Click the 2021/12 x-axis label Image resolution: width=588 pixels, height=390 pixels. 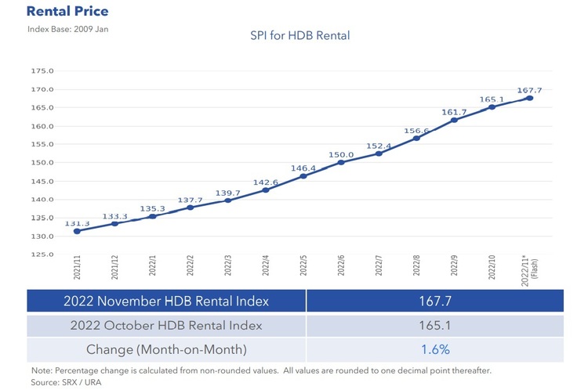click(114, 268)
